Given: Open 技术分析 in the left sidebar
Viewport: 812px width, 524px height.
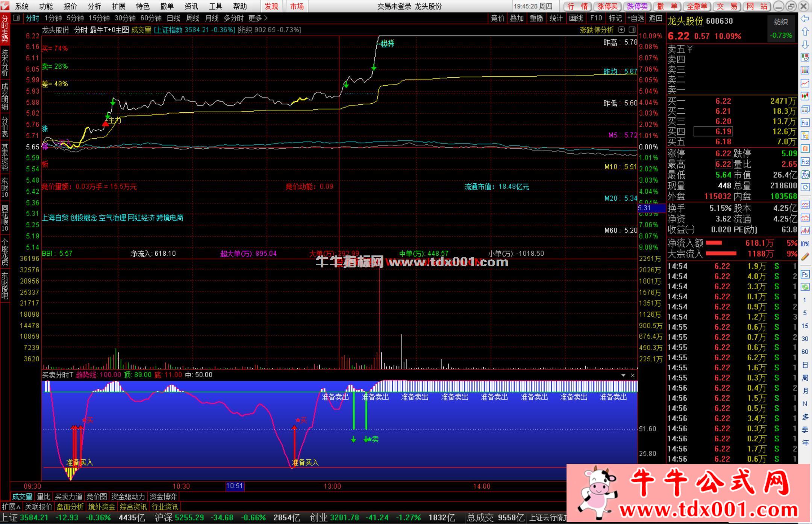Looking at the screenshot, I should pyautogui.click(x=5, y=62).
